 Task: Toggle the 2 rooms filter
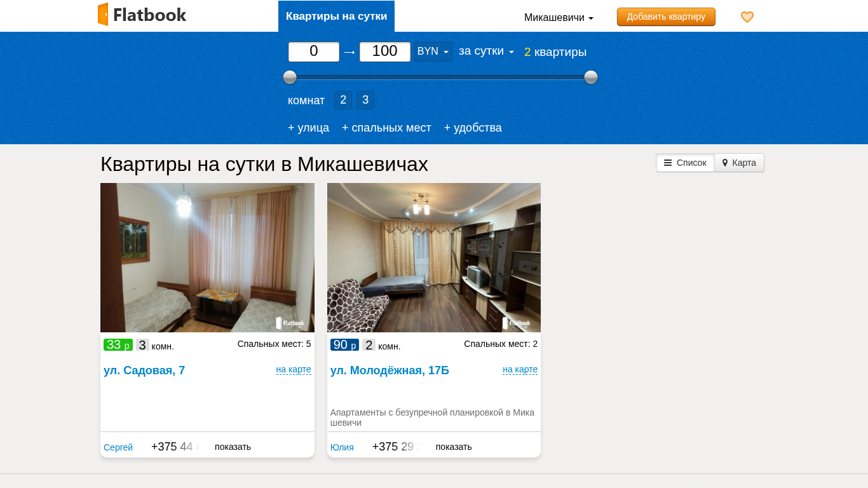343,100
